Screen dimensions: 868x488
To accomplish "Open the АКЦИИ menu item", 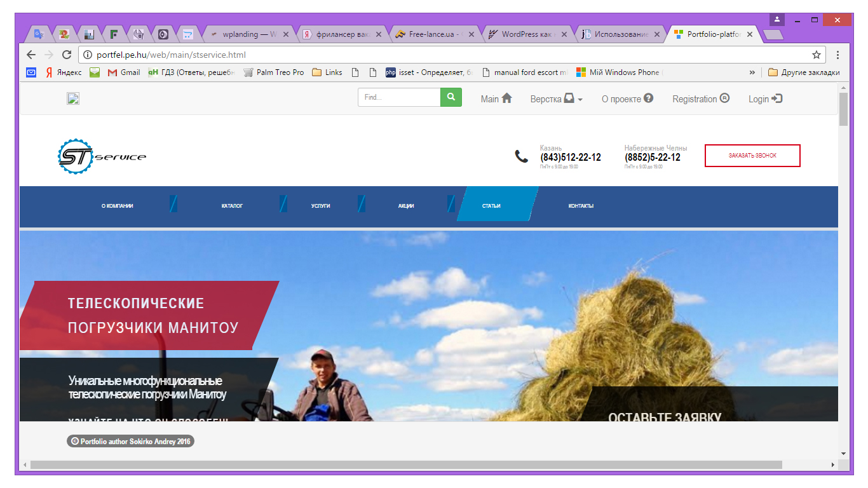I will point(406,206).
